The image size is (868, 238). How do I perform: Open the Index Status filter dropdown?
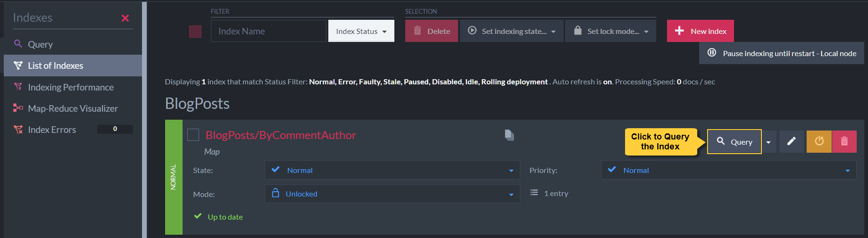pos(361,31)
